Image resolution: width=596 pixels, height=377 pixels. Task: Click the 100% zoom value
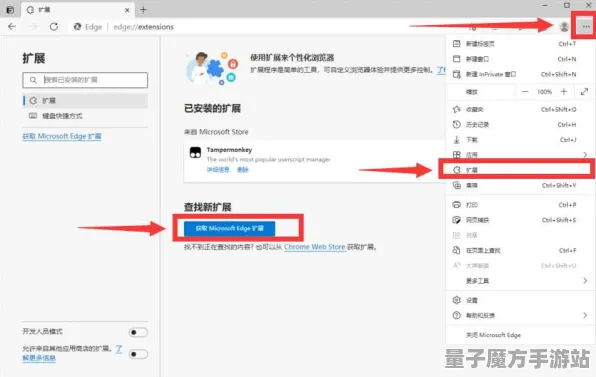pos(544,92)
